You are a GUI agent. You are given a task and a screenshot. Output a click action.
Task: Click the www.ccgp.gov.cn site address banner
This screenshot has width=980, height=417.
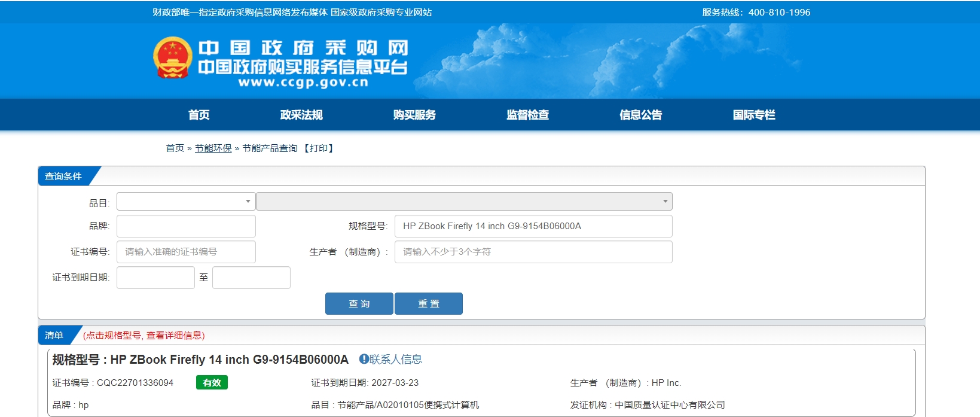(x=303, y=83)
